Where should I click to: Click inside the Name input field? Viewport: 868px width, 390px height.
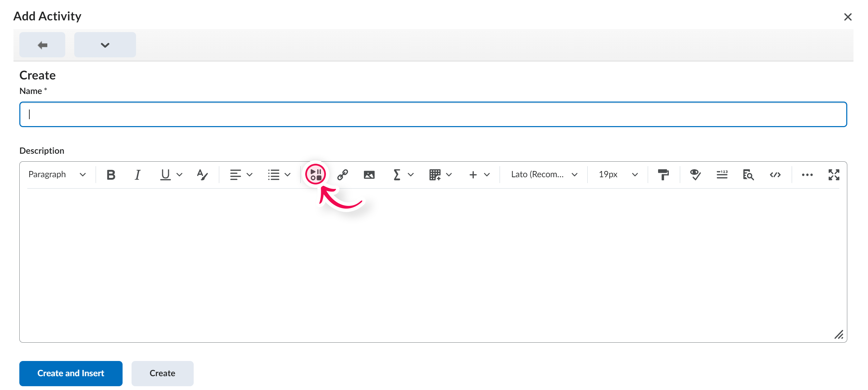pos(433,114)
